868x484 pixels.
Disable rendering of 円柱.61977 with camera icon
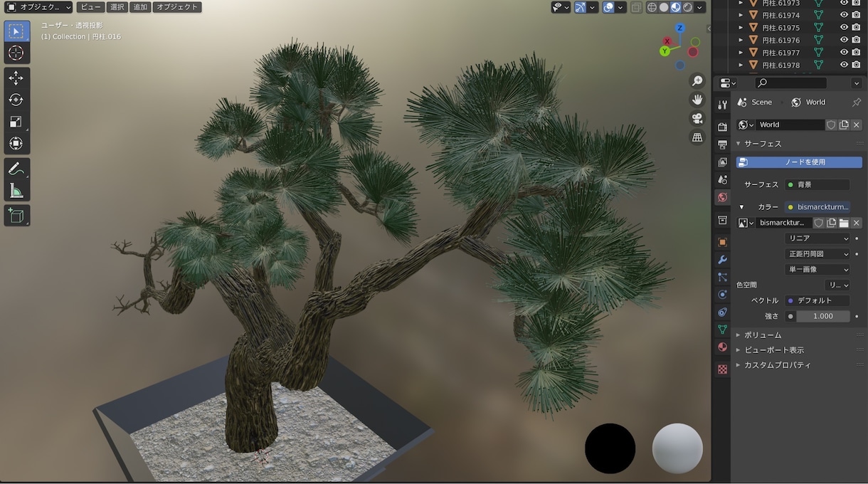856,53
